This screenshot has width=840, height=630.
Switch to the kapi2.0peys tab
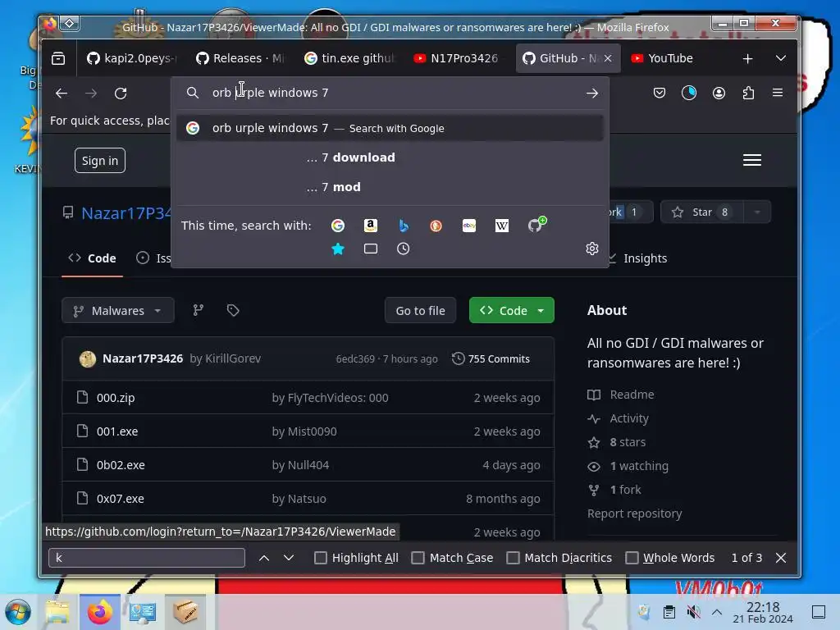pos(132,58)
